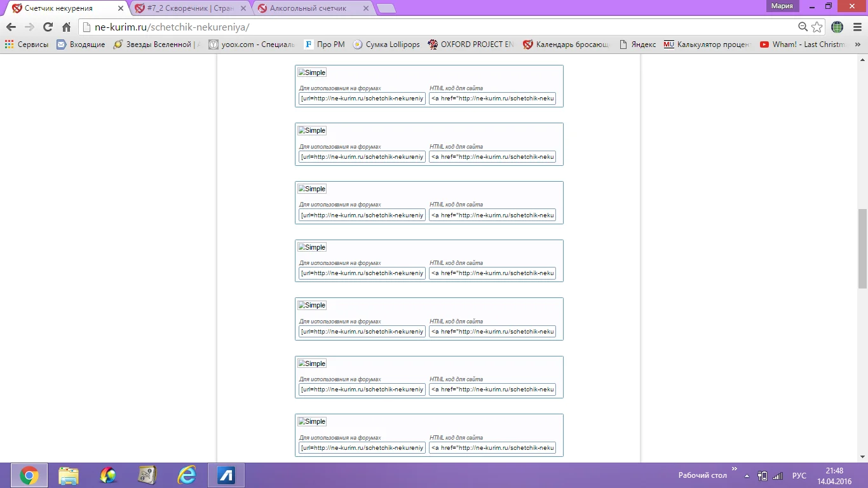Click the bottommost broken Simple image
Image resolution: width=868 pixels, height=488 pixels.
click(312, 421)
